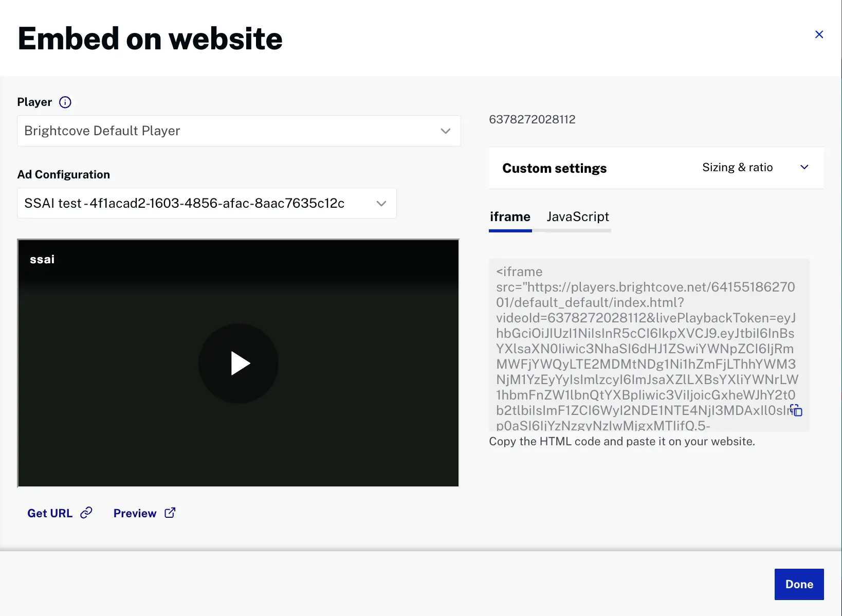Viewport: 842px width, 616px height.
Task: Click the copy-to-clipboard icon on the embed code
Action: coord(796,410)
